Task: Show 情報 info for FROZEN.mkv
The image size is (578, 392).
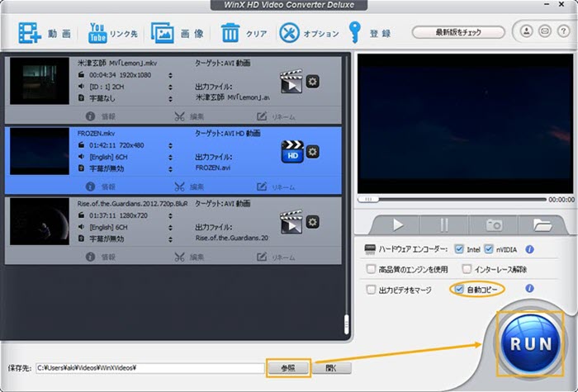Action: point(100,187)
